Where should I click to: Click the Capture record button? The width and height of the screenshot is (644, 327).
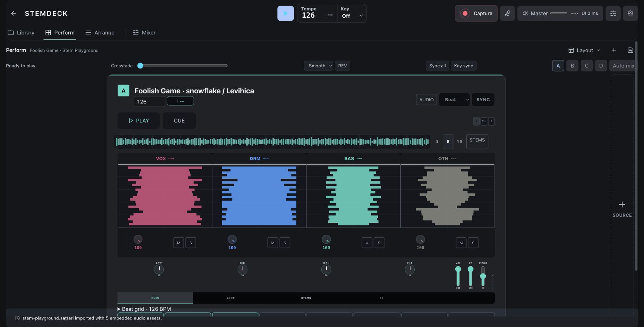click(x=476, y=14)
